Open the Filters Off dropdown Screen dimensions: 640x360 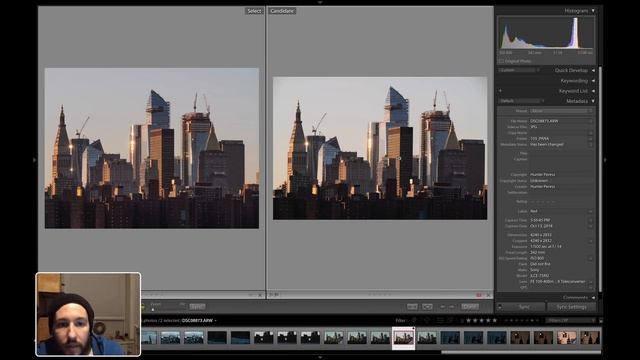tap(571, 320)
